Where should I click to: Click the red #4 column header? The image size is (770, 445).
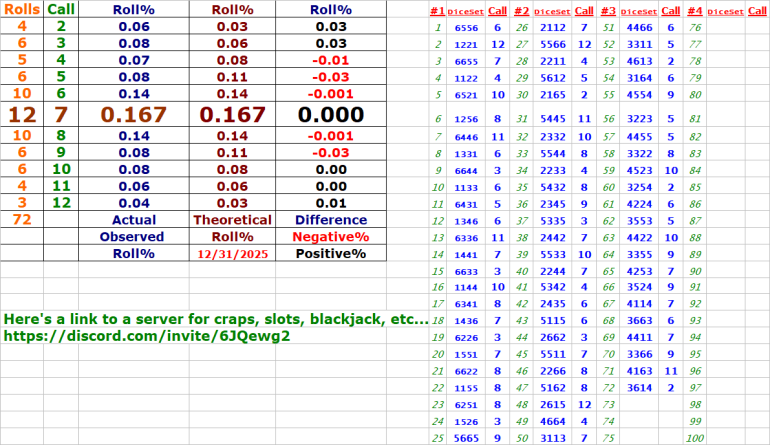[x=695, y=10]
